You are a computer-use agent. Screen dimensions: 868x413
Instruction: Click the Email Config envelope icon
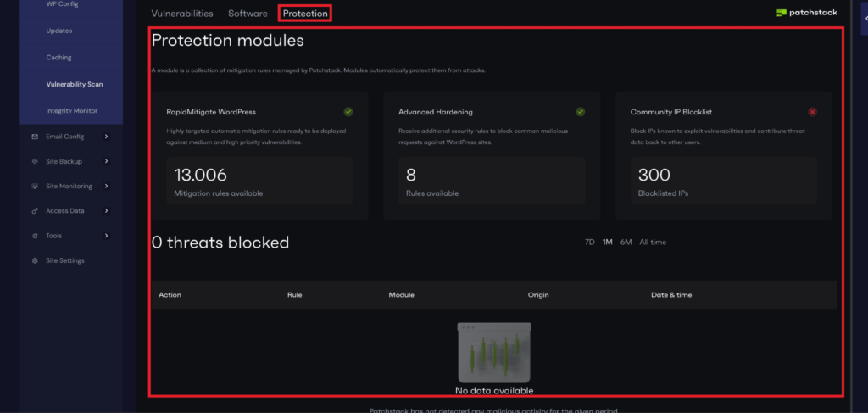35,137
